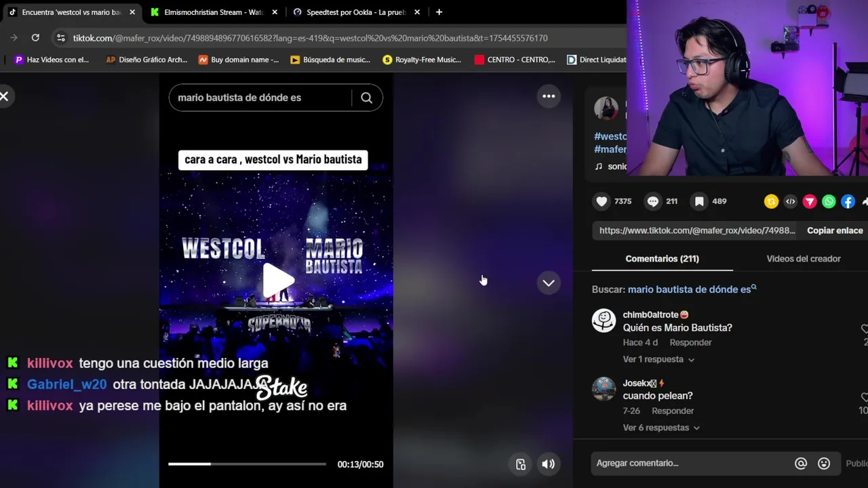Open Buy domain name bookmark
The height and width of the screenshot is (488, 868).
(x=238, y=60)
